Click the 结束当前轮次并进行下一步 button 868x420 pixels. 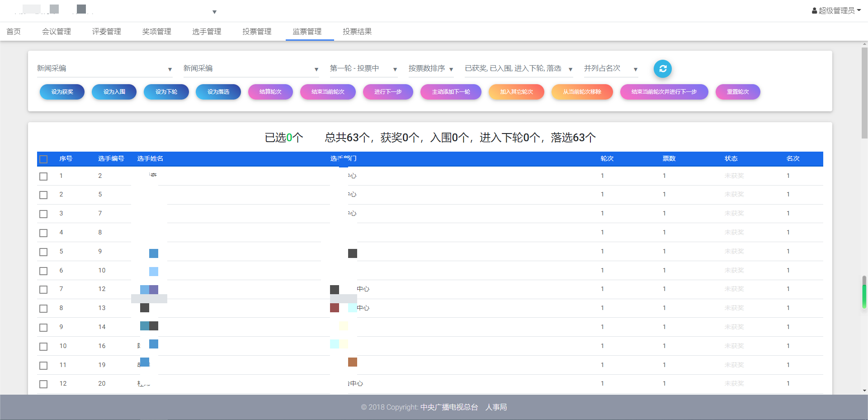tap(664, 92)
